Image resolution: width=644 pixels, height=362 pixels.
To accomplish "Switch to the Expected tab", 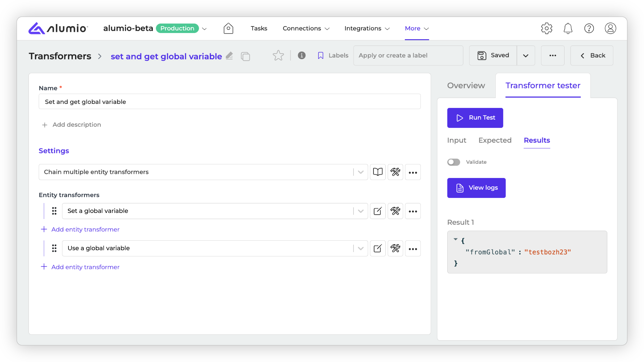I will (495, 140).
